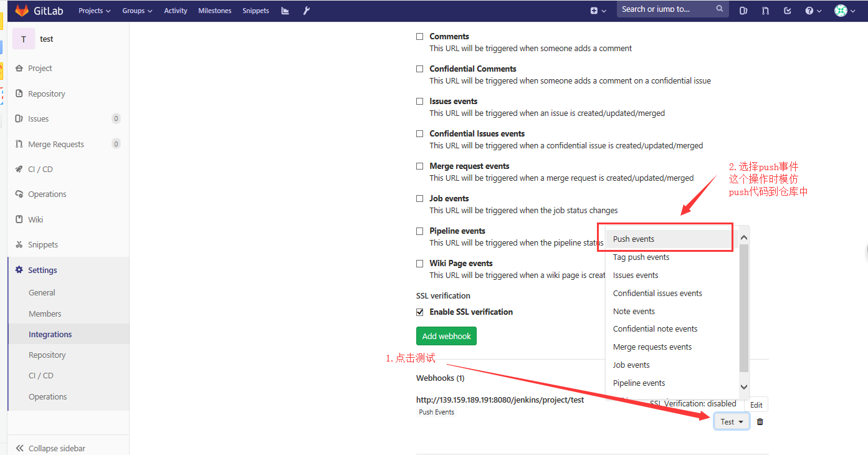The width and height of the screenshot is (868, 455).
Task: Click the search or jump to field
Action: (x=667, y=9)
